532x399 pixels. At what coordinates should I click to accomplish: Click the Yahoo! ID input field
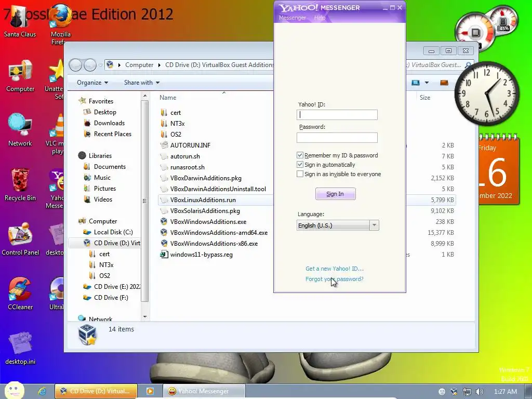(x=337, y=115)
